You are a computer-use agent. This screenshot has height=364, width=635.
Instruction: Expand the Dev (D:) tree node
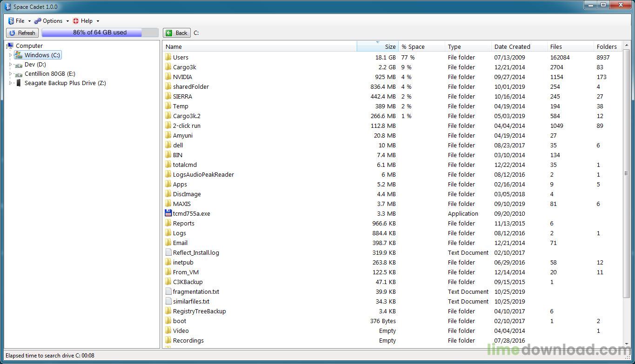click(x=10, y=65)
